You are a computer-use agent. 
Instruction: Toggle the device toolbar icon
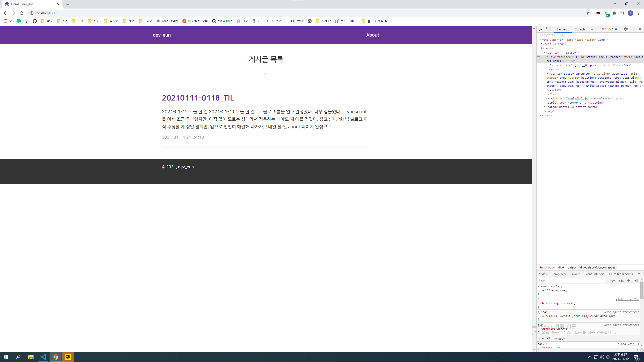pyautogui.click(x=547, y=29)
